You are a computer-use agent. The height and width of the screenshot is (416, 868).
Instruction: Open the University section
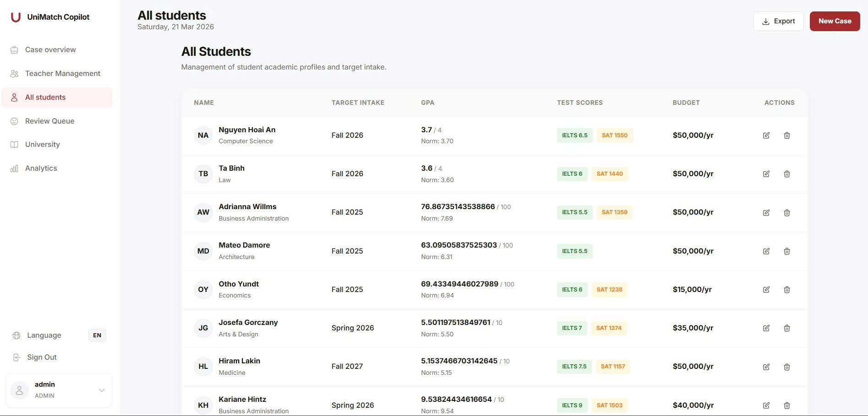[57, 145]
